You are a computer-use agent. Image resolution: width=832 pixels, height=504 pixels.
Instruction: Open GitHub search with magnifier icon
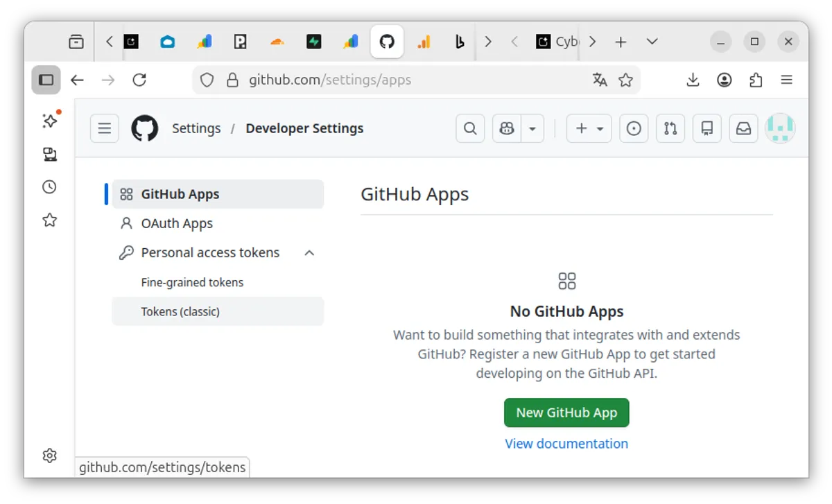tap(470, 128)
